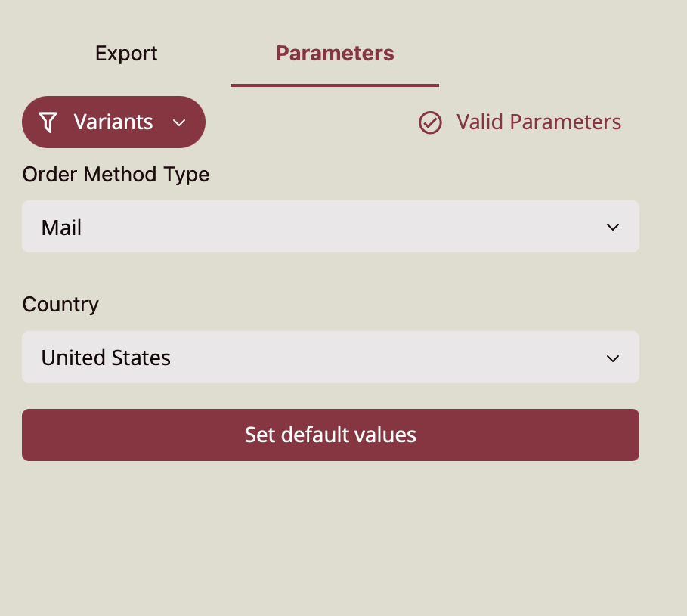The image size is (687, 616).
Task: Open the Country dropdown
Action: 330,358
